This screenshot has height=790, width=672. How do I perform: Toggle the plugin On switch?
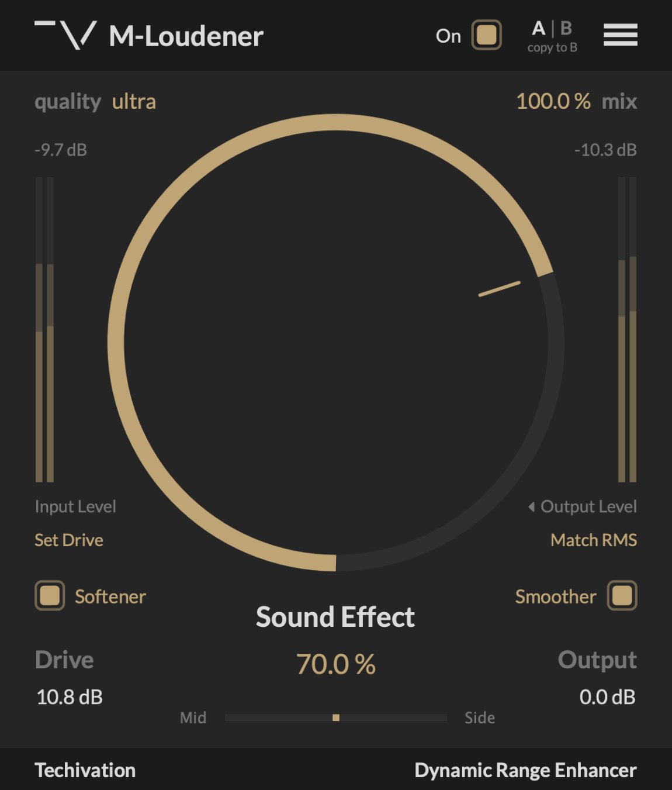pos(486,35)
